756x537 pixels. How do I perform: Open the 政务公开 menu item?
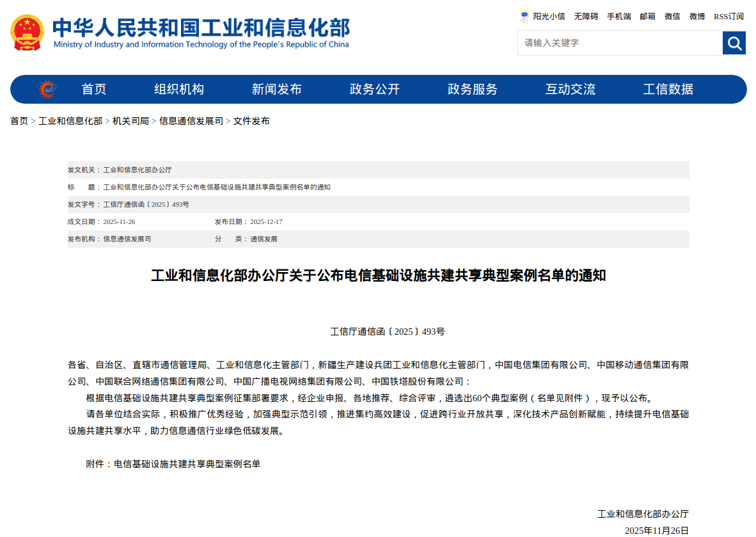point(374,89)
